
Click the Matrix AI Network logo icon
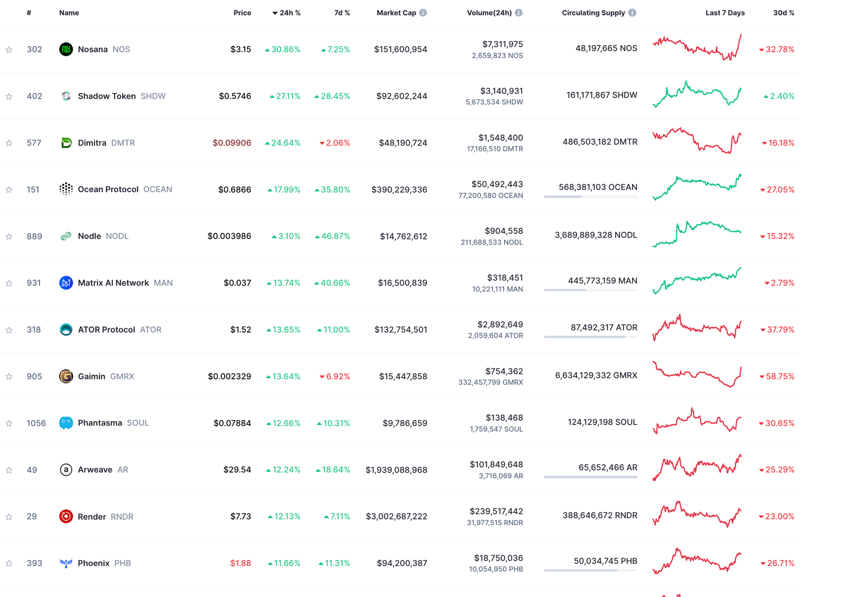[66, 283]
